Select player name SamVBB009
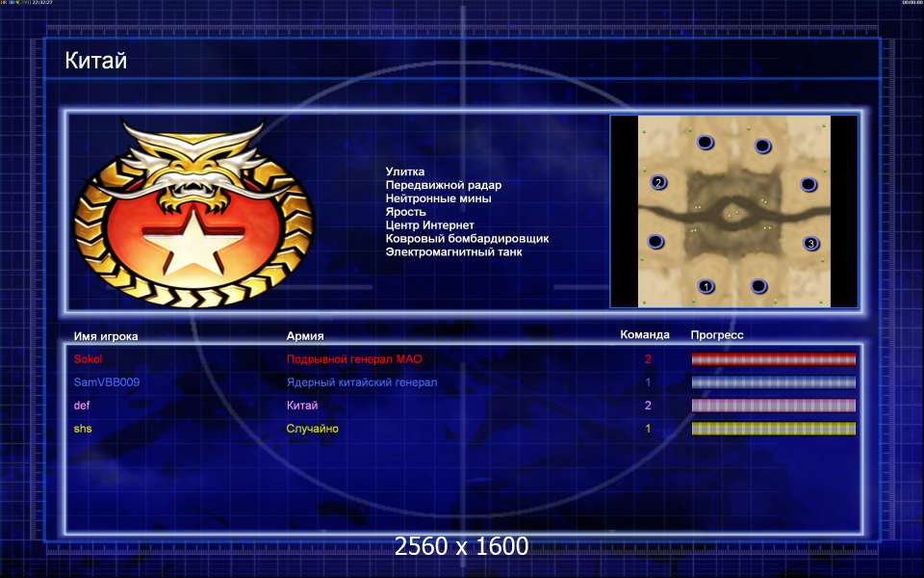This screenshot has height=578, width=924. click(107, 382)
